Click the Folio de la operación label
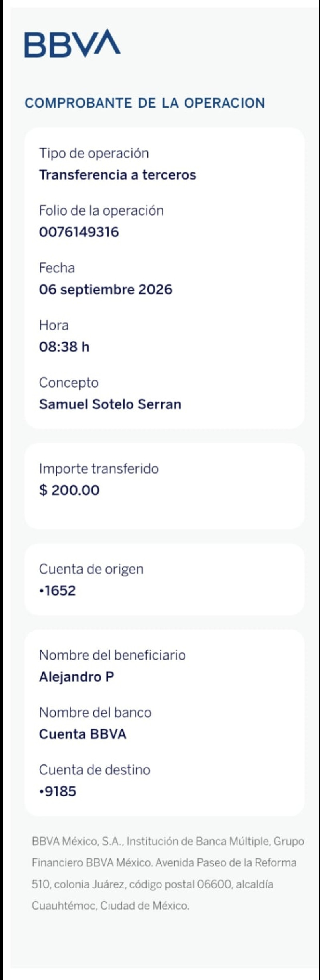This screenshot has height=980, width=320. tap(101, 211)
